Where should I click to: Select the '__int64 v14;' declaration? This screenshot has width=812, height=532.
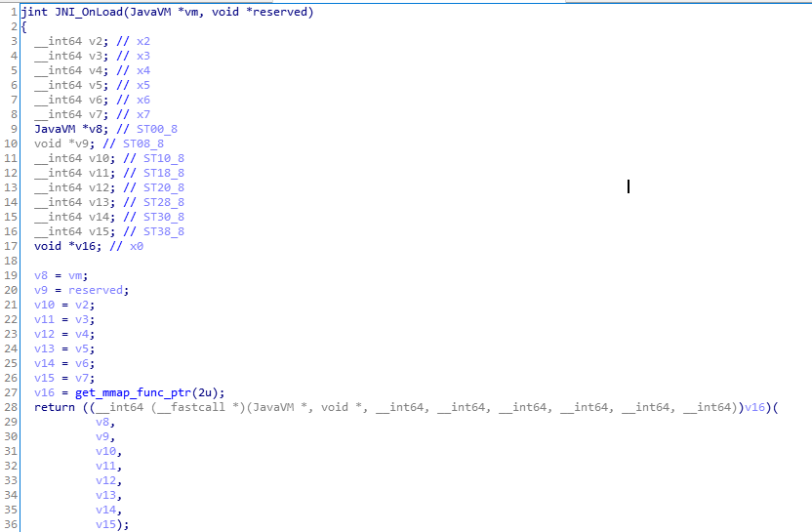75,217
